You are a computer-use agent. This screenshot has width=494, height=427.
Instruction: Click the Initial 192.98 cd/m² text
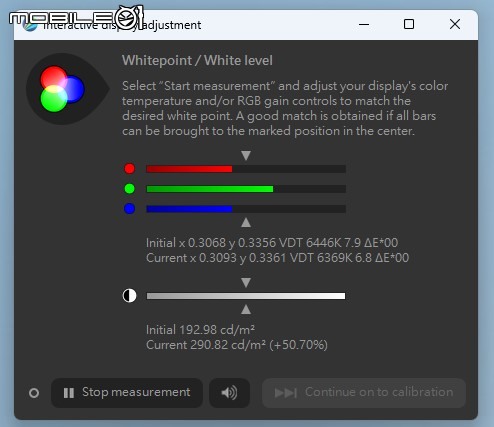(x=200, y=330)
